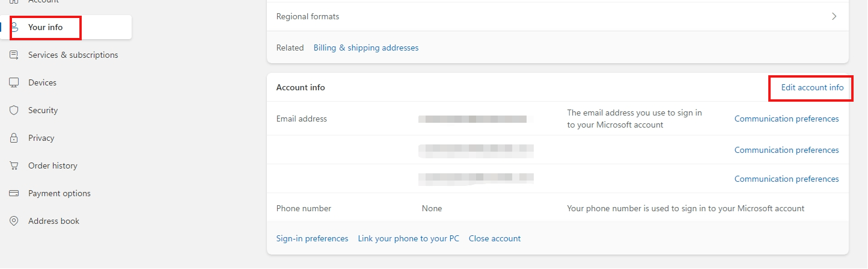Click the Close account link

494,238
